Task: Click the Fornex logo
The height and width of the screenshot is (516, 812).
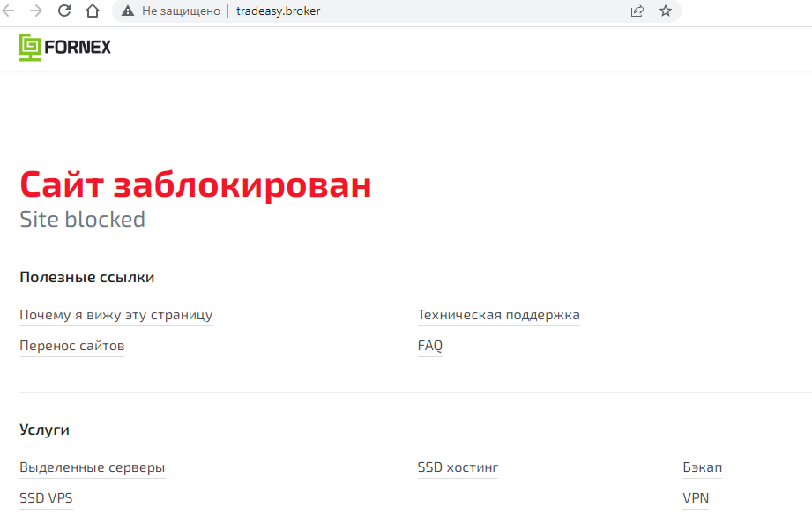Action: pyautogui.click(x=65, y=47)
